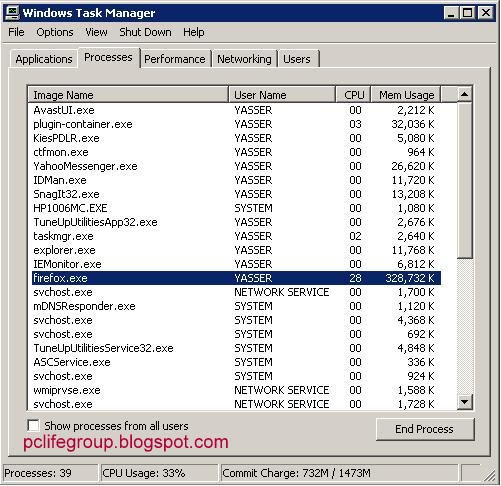Switch to the Applications tab
The height and width of the screenshot is (486, 501).
click(44, 59)
